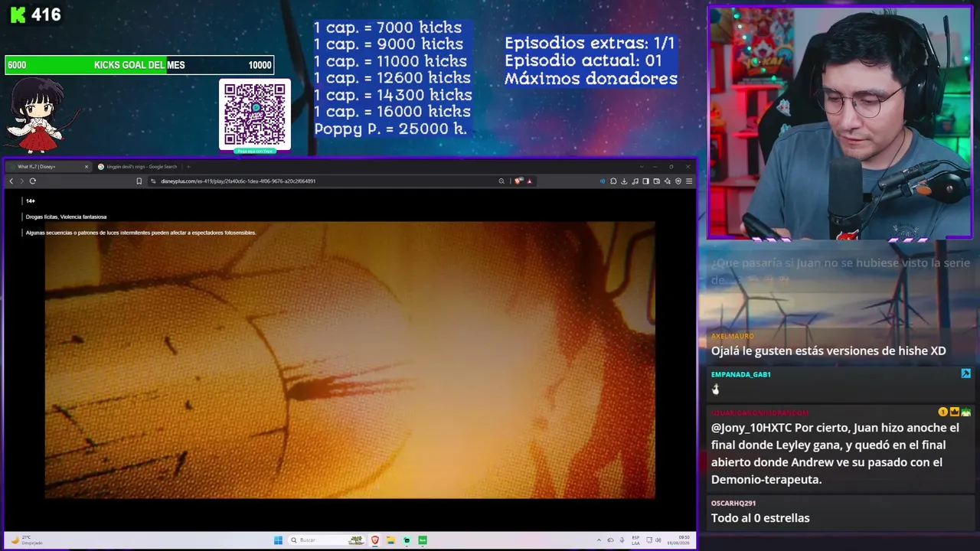Viewport: 980px width, 551px height.
Task: Go forward in the Brave browser
Action: pyautogui.click(x=21, y=181)
